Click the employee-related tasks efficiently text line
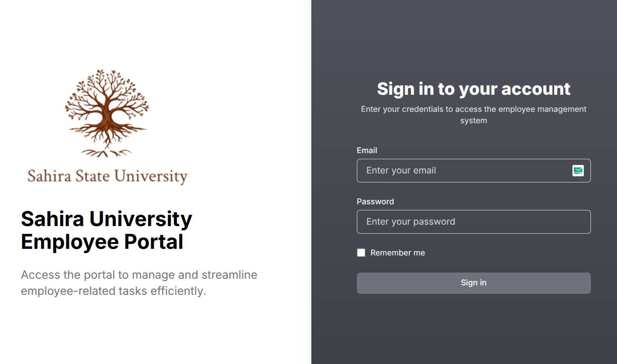Image resolution: width=617 pixels, height=364 pixels. (114, 291)
